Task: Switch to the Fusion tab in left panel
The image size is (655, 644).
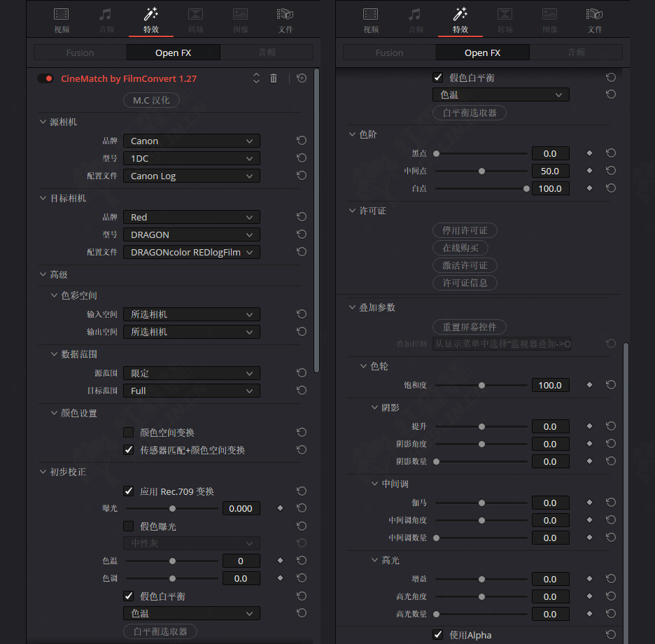Action: (80, 52)
